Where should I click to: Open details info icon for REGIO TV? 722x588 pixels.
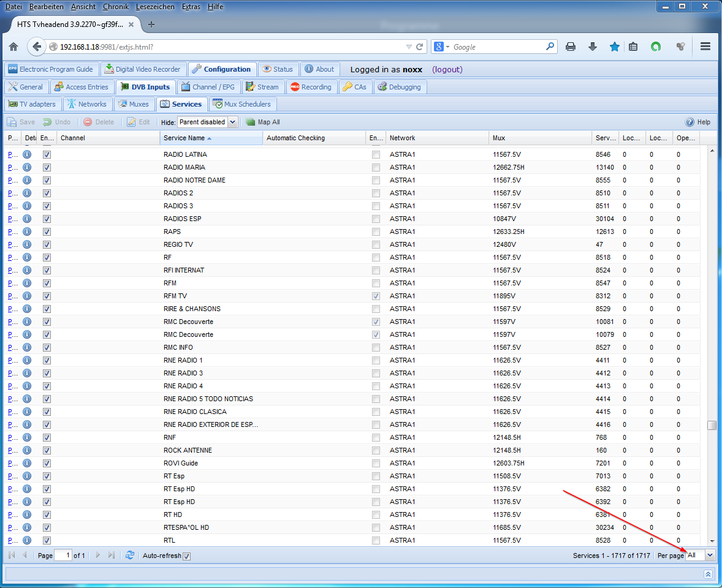tap(27, 245)
